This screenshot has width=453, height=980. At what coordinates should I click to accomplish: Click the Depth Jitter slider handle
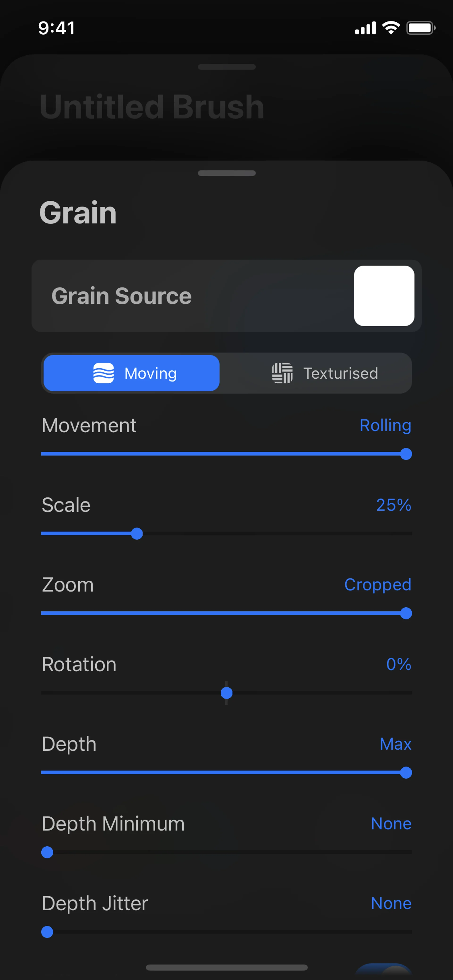point(47,932)
